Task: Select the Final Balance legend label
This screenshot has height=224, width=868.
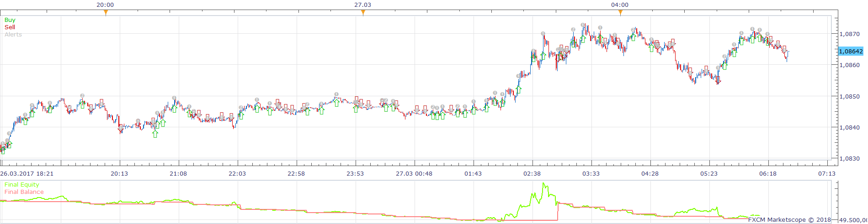Action: (24, 192)
